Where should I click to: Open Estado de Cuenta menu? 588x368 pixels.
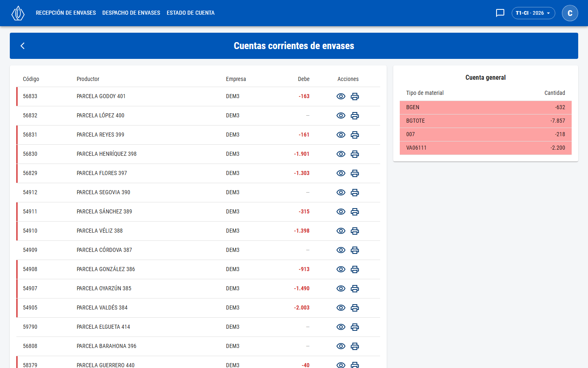[191, 13]
